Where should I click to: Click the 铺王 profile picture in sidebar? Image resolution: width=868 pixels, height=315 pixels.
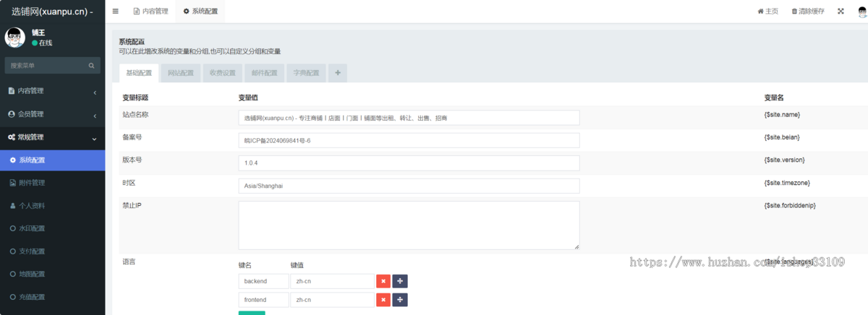tap(15, 38)
